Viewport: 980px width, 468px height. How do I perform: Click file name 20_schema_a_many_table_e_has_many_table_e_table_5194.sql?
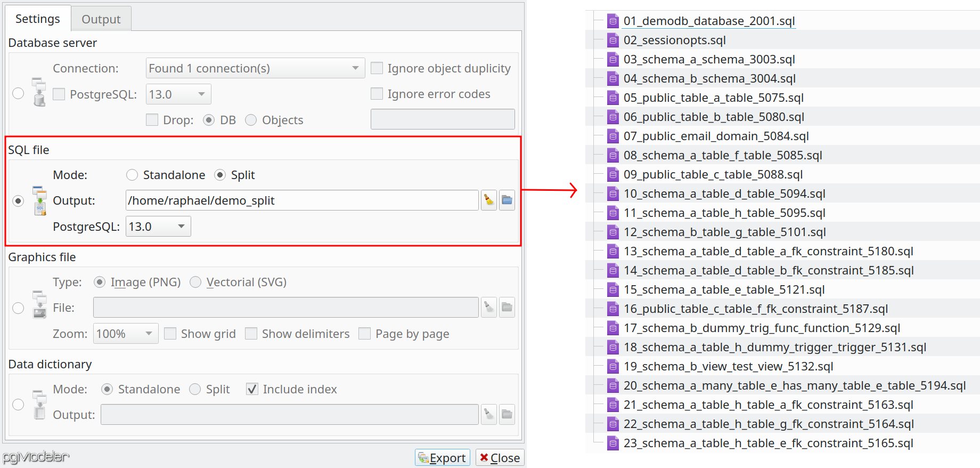tap(795, 385)
